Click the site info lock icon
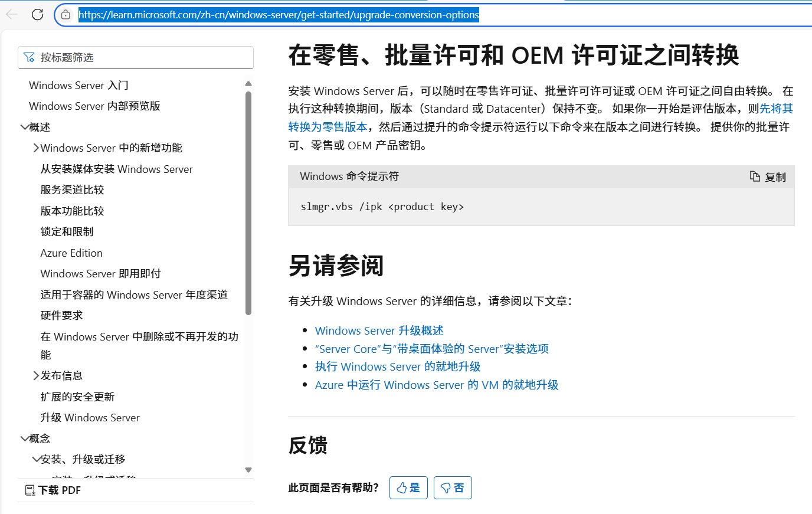 (66, 15)
